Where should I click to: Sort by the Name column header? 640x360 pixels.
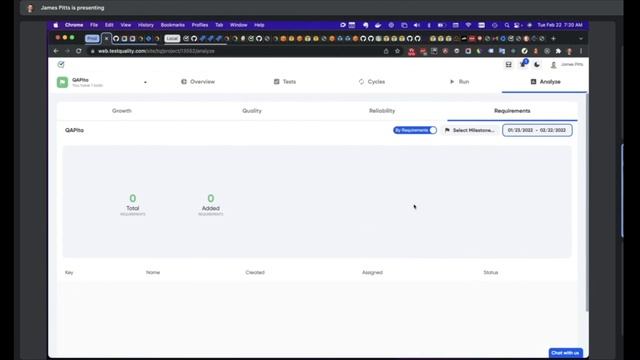(153, 272)
